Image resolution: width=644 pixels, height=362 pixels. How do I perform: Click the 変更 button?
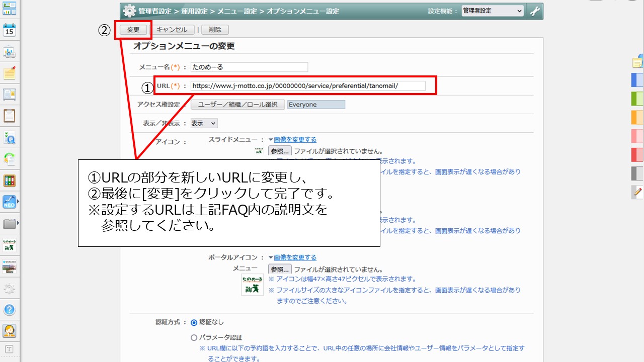point(133,30)
